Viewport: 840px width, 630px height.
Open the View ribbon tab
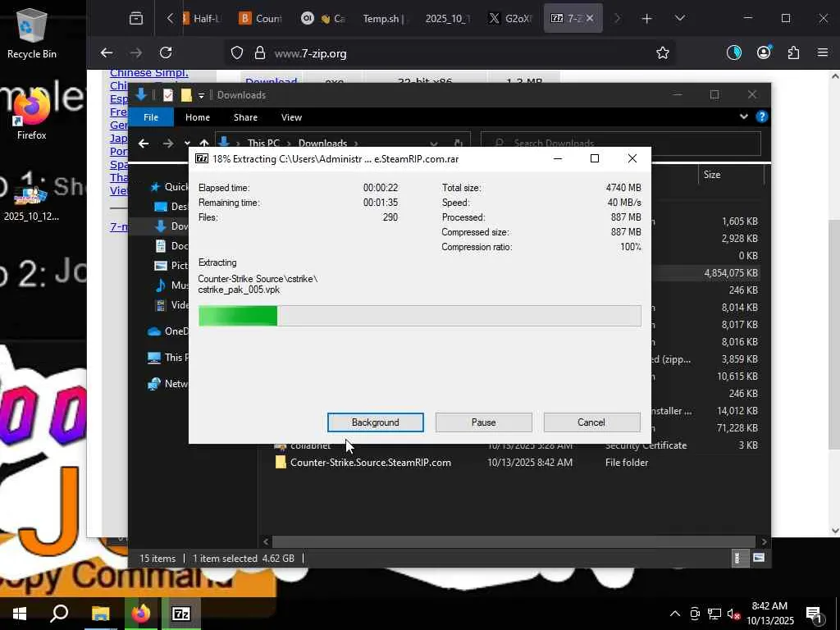click(291, 116)
